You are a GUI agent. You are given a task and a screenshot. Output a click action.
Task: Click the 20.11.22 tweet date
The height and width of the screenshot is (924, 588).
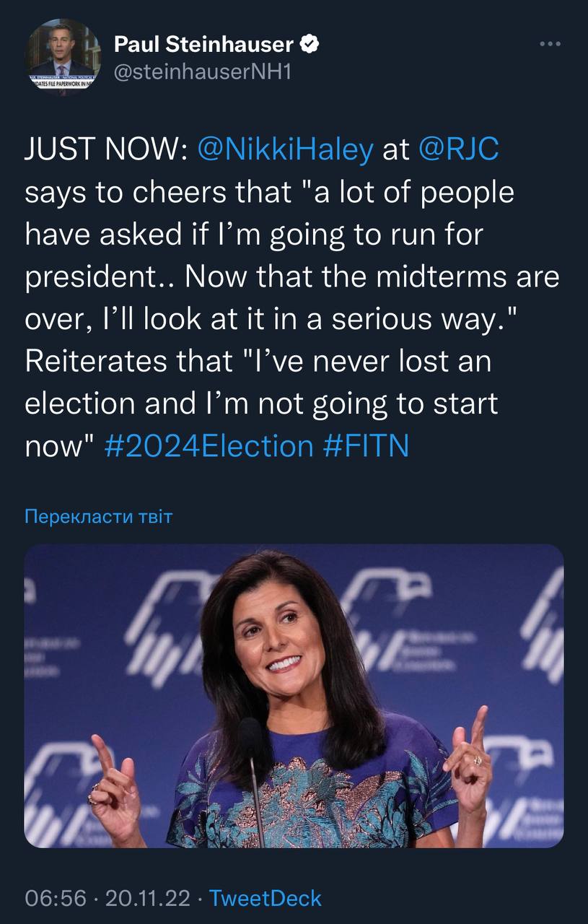(148, 898)
